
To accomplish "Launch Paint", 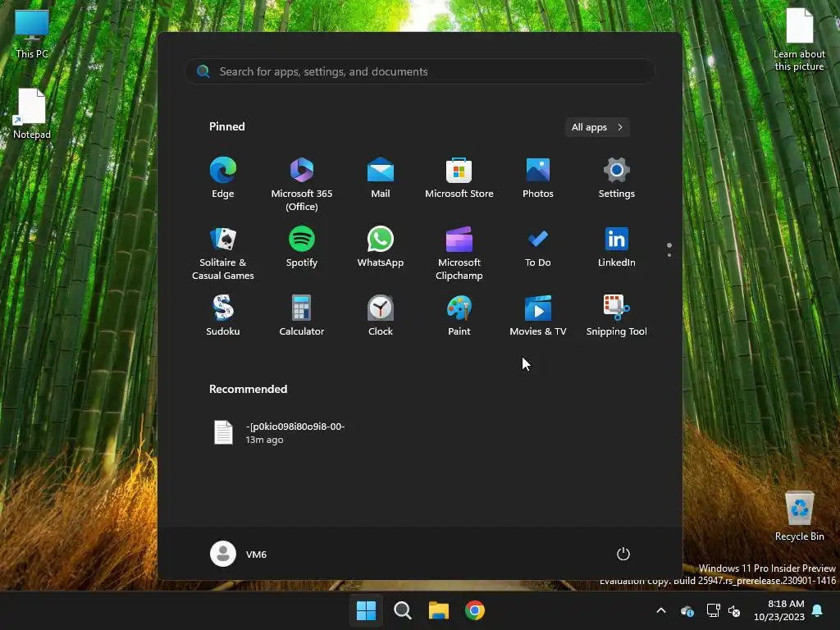I will coord(459,316).
